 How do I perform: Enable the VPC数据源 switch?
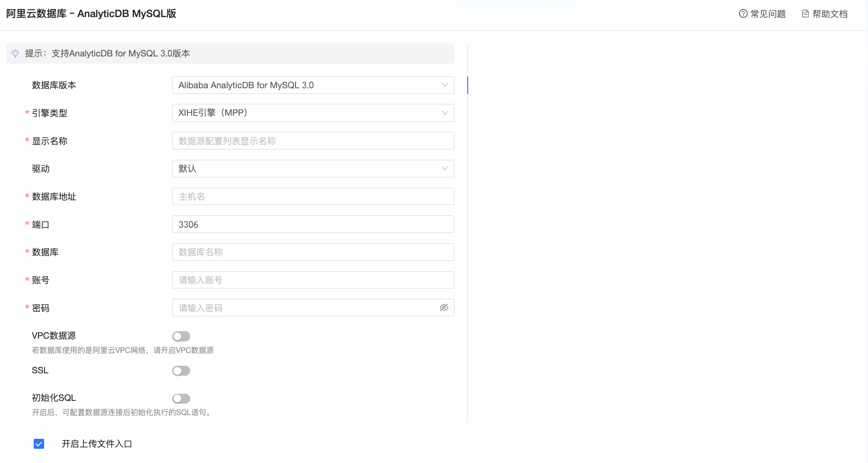click(x=181, y=336)
